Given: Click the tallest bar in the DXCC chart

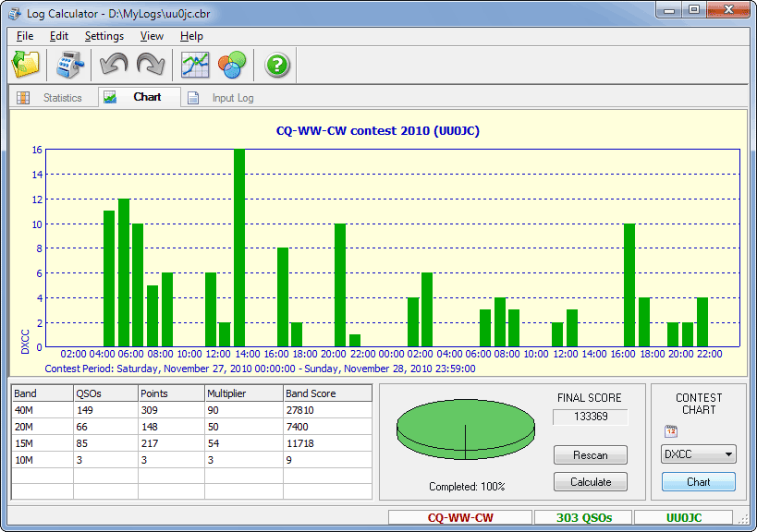Looking at the screenshot, I should pyautogui.click(x=239, y=248).
